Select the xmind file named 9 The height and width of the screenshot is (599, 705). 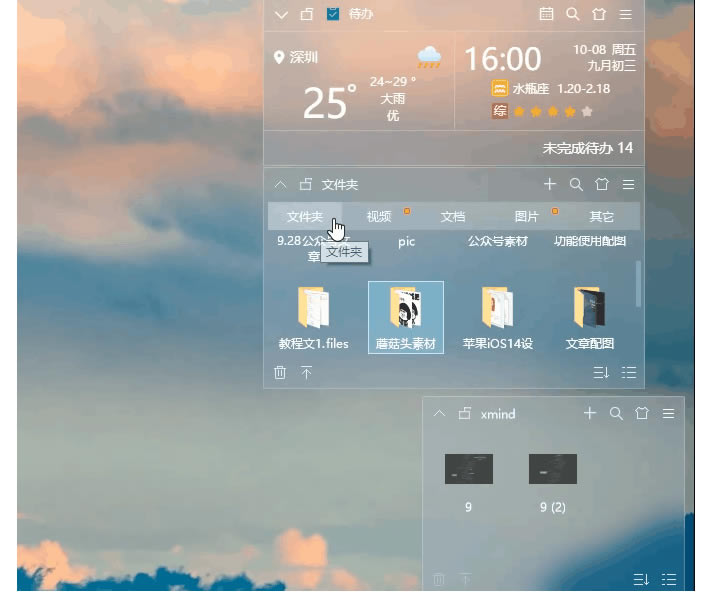coord(469,483)
